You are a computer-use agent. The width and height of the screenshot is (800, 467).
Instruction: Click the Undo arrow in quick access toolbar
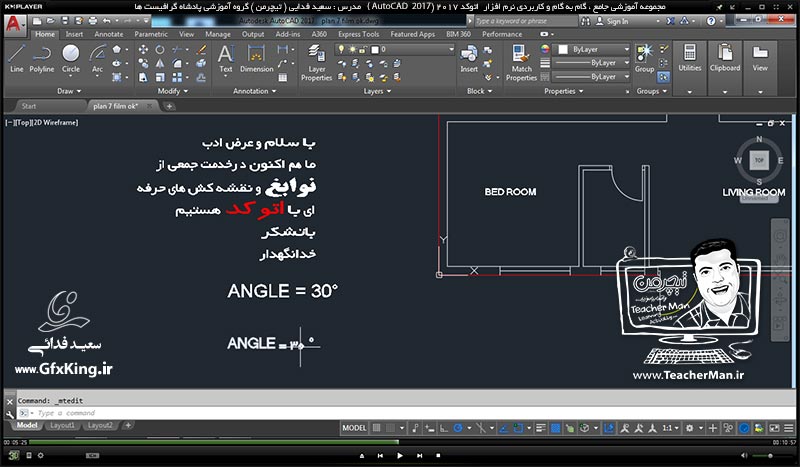tap(106, 21)
